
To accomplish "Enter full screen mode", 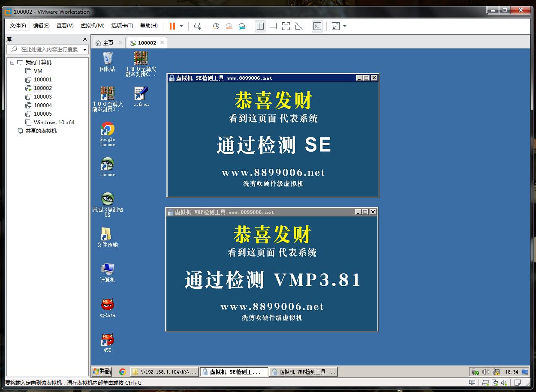I will tap(286, 26).
